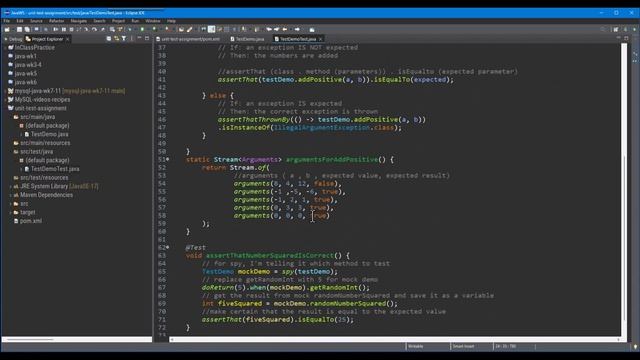The height and width of the screenshot is (360, 640).
Task: Close the Project Explorer tab
Action: pos(67,39)
